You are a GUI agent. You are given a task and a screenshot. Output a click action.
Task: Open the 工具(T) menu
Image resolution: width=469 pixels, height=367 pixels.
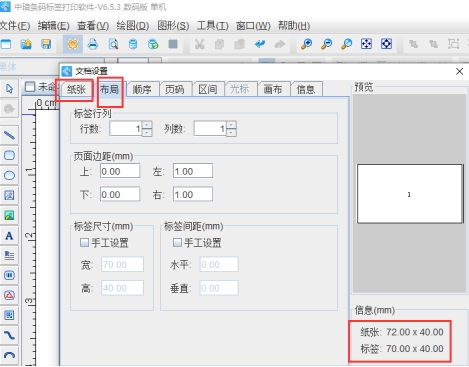212,26
